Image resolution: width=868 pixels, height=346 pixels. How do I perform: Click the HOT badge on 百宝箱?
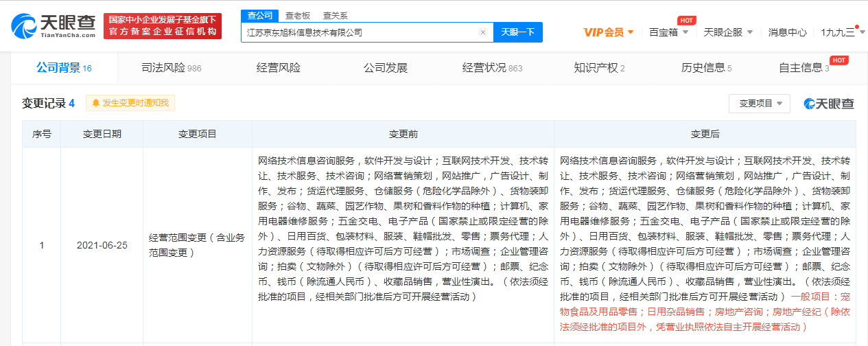point(687,21)
